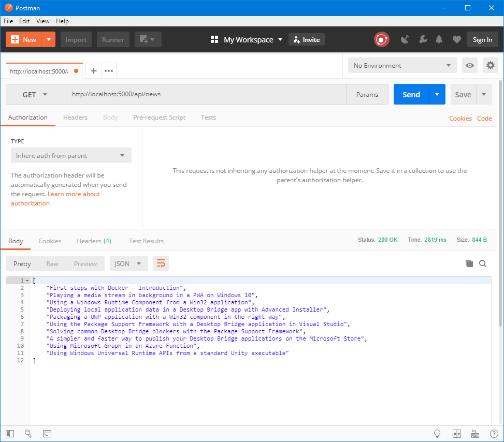Screen dimensions: 504x442
Task: Change the GET method dropdown
Action: coord(36,94)
